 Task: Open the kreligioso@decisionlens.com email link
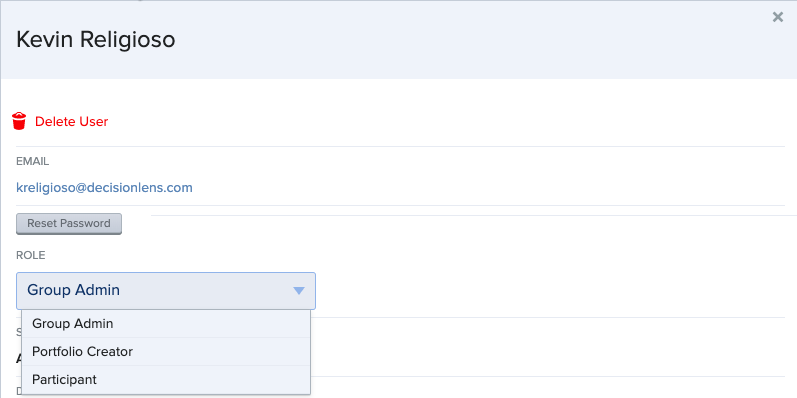pyautogui.click(x=105, y=188)
